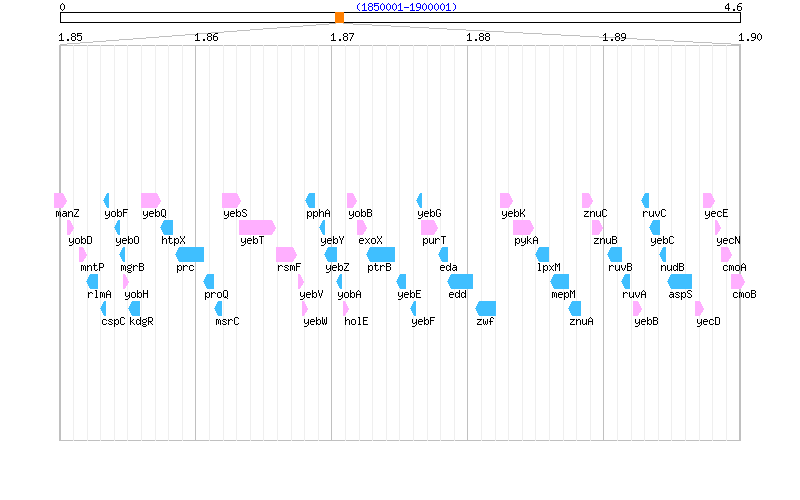The width and height of the screenshot is (800, 500).
Task: Click the zwf gene arrow
Action: (x=486, y=308)
